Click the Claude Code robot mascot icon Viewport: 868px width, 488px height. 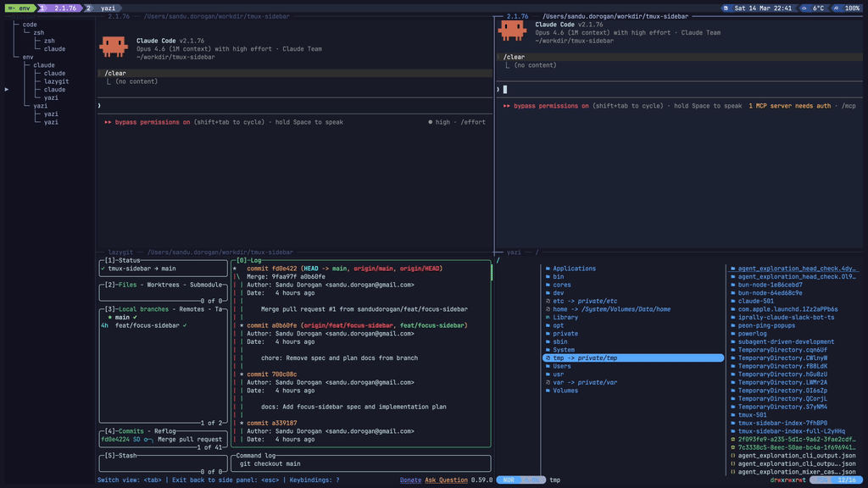(x=112, y=47)
